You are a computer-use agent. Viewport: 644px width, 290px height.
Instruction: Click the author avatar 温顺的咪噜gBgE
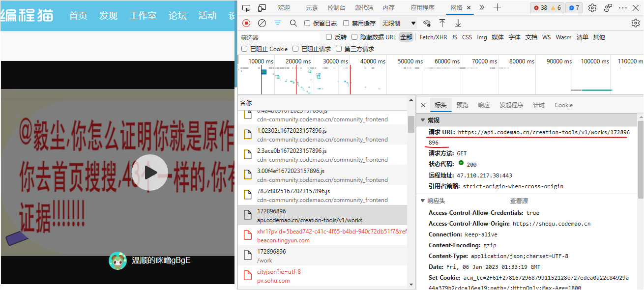pos(117,261)
